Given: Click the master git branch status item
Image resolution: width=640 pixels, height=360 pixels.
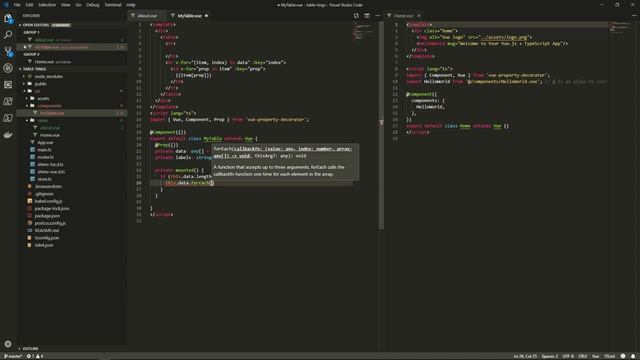Looking at the screenshot, I should click(x=13, y=356).
